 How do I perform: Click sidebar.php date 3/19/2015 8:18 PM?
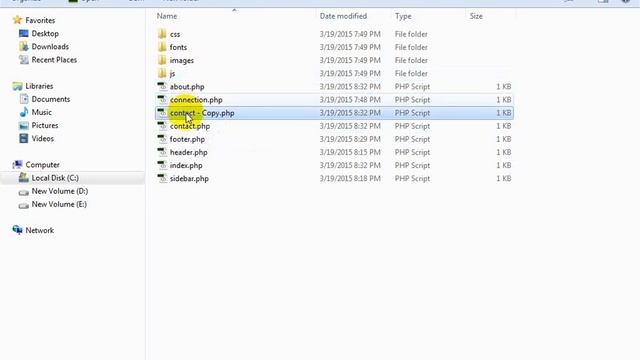point(350,178)
